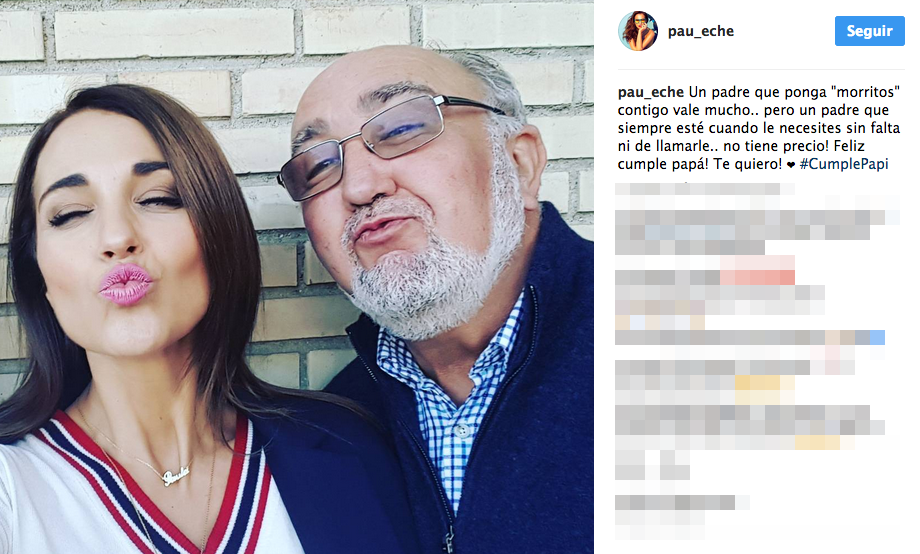Open pau_eche username in the post header
This screenshot has width=920, height=554.
(701, 31)
